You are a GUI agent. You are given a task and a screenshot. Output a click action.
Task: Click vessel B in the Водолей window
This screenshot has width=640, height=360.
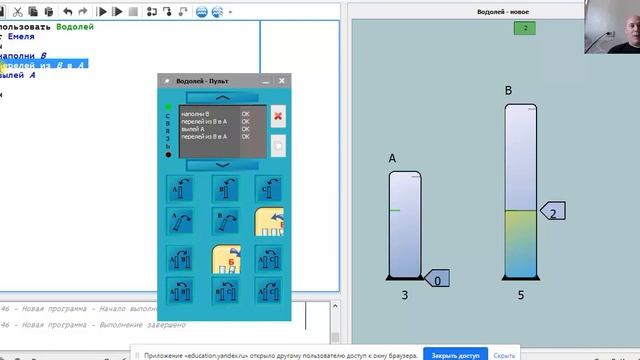[x=521, y=191]
